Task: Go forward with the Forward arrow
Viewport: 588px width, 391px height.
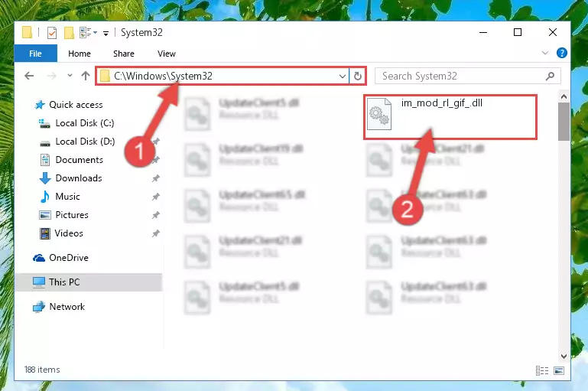Action: [x=51, y=76]
